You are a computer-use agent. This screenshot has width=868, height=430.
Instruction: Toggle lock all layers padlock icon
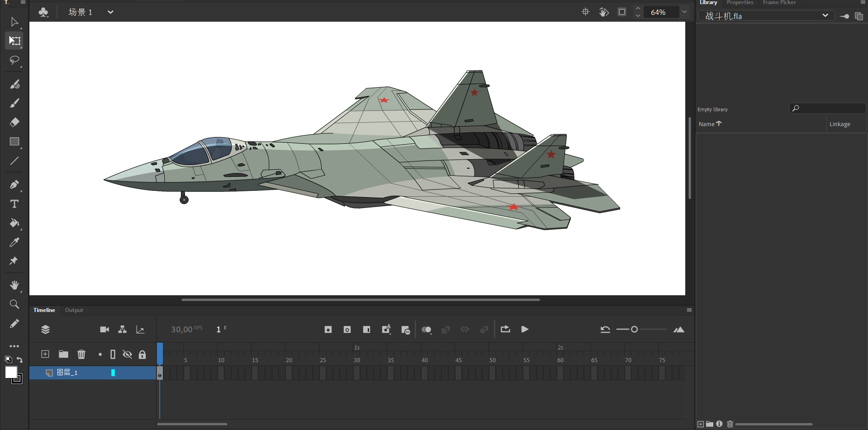142,354
